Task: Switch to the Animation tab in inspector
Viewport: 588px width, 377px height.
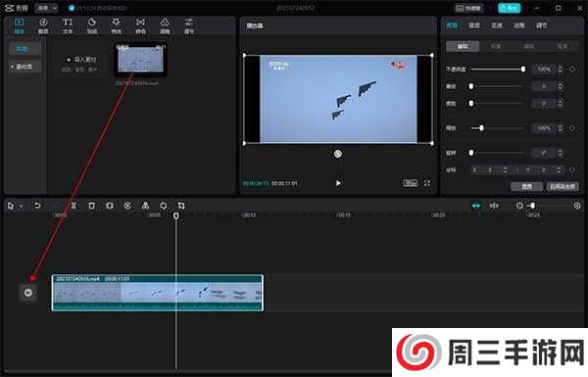Action: pos(519,25)
